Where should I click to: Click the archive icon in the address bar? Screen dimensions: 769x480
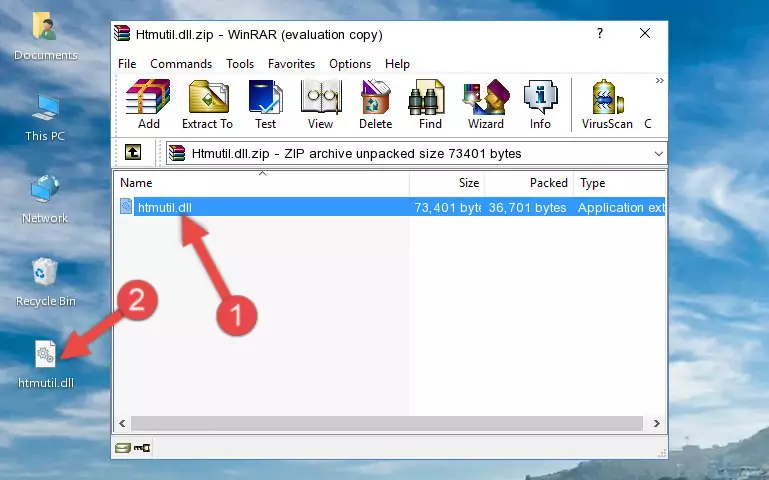point(177,153)
